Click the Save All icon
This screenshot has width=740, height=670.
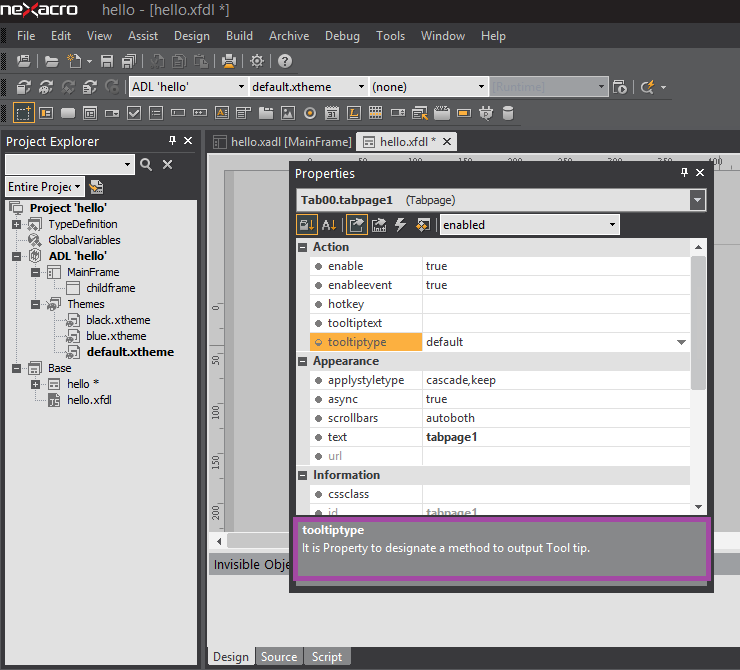pos(128,61)
